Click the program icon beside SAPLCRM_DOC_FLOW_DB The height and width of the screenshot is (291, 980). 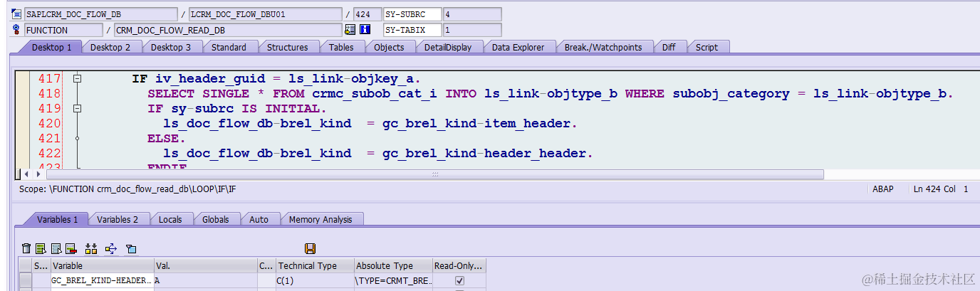pos(17,14)
